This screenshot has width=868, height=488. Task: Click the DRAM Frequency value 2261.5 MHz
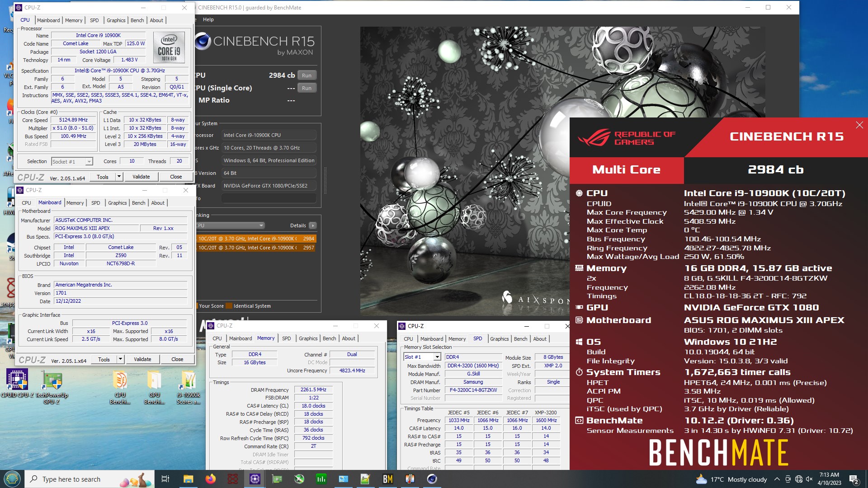click(313, 389)
